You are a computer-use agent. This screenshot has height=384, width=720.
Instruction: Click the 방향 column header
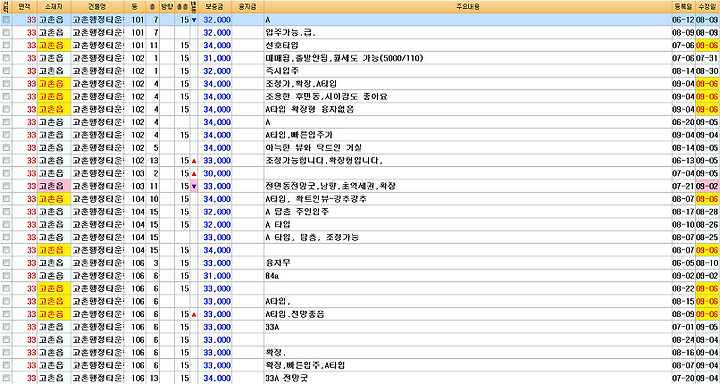[x=166, y=7]
